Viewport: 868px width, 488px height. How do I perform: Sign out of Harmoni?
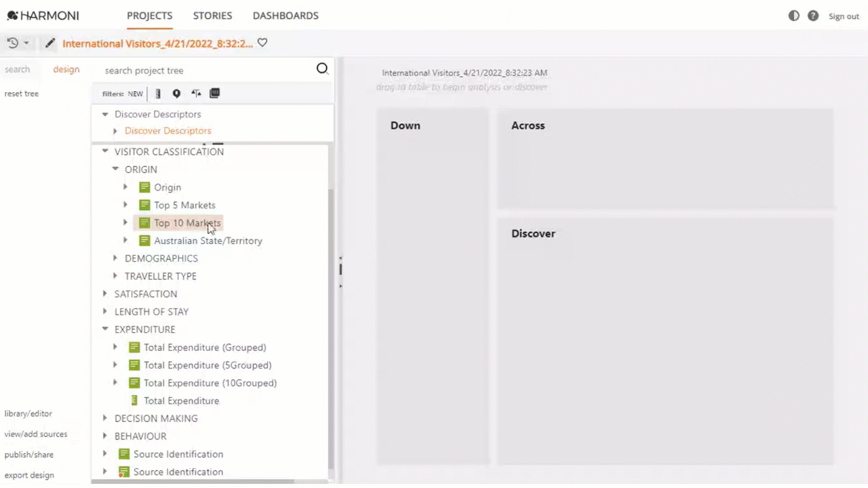[844, 16]
